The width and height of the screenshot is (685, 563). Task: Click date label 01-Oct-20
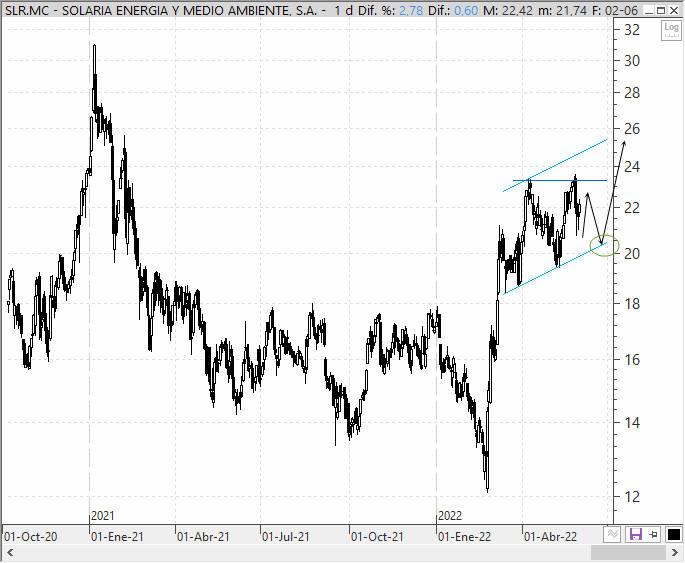31,536
